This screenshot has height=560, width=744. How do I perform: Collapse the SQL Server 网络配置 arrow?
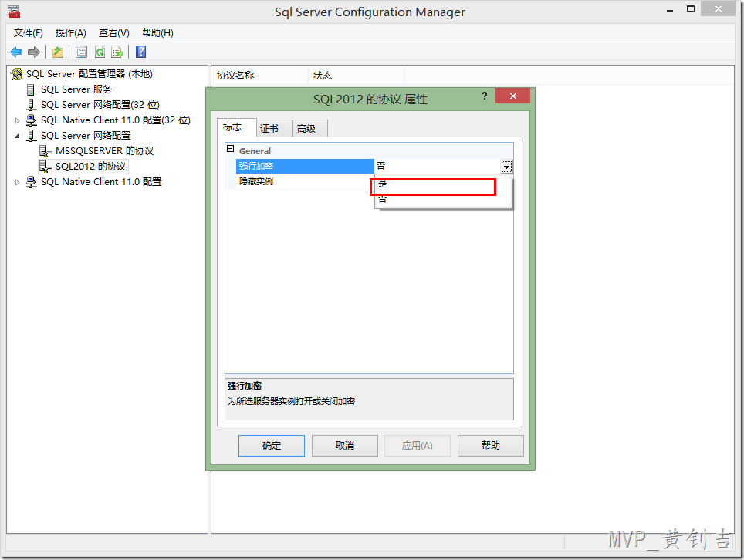point(18,136)
